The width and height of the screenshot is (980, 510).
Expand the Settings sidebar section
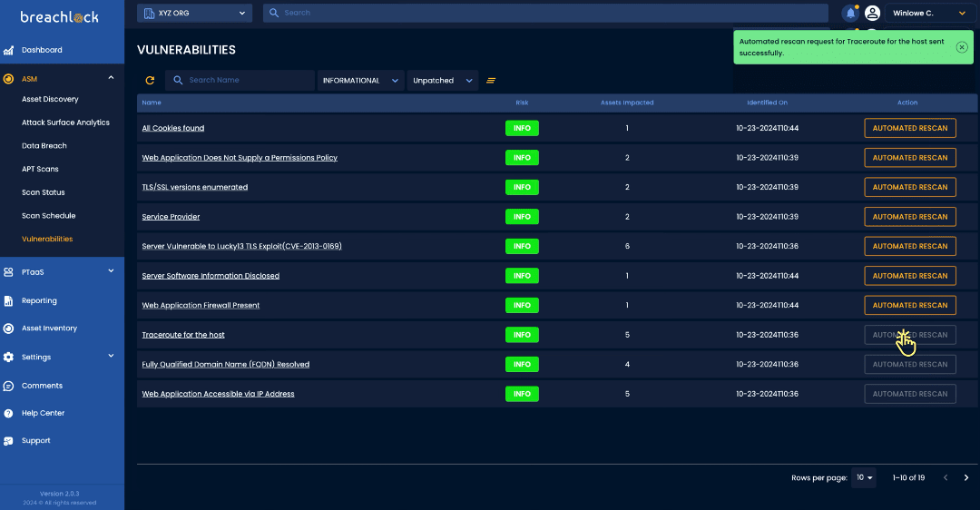pyautogui.click(x=112, y=357)
